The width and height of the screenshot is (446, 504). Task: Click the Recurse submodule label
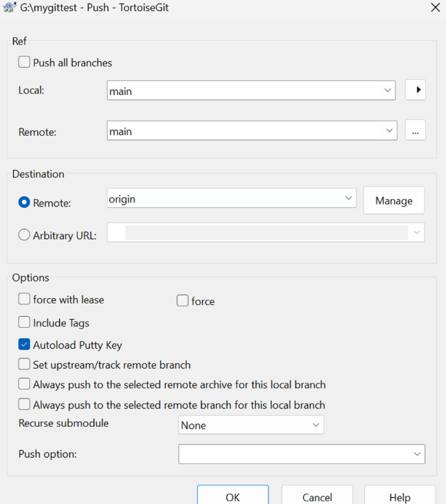click(64, 423)
